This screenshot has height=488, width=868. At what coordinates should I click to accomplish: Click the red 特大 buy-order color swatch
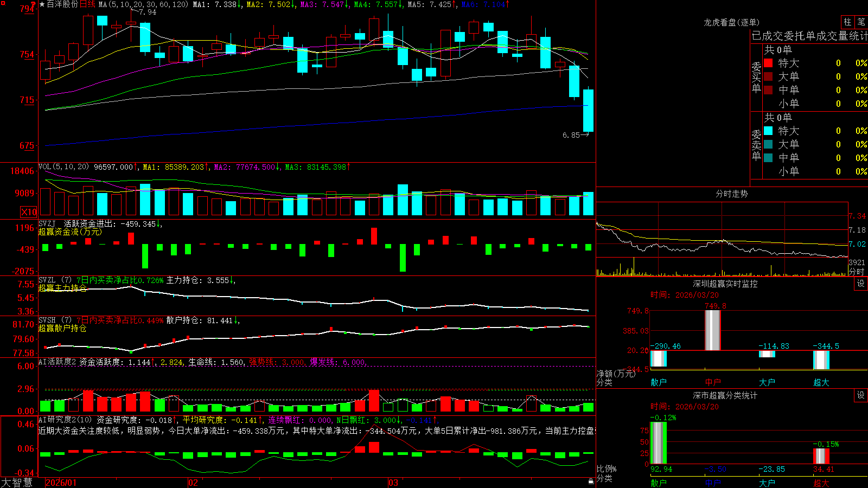click(768, 63)
